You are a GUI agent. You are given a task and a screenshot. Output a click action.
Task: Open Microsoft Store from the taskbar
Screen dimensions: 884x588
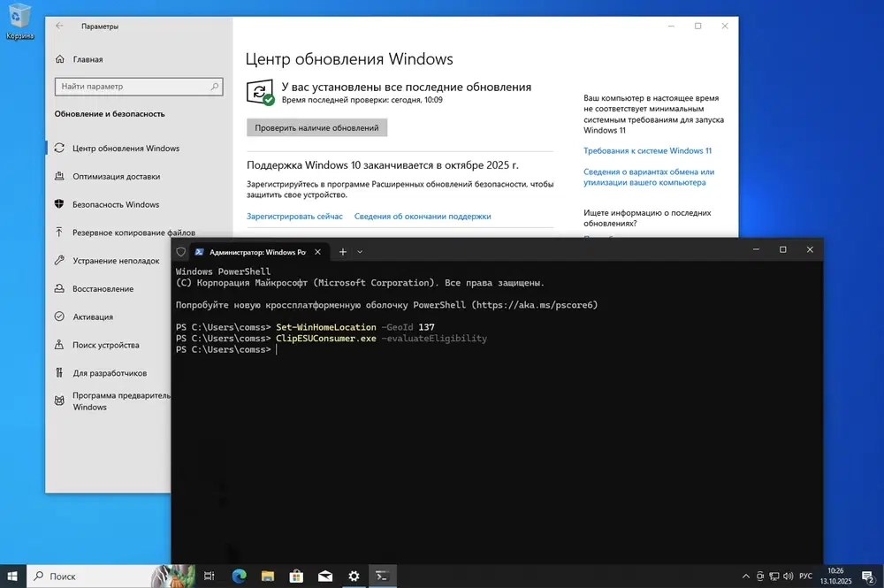(296, 576)
